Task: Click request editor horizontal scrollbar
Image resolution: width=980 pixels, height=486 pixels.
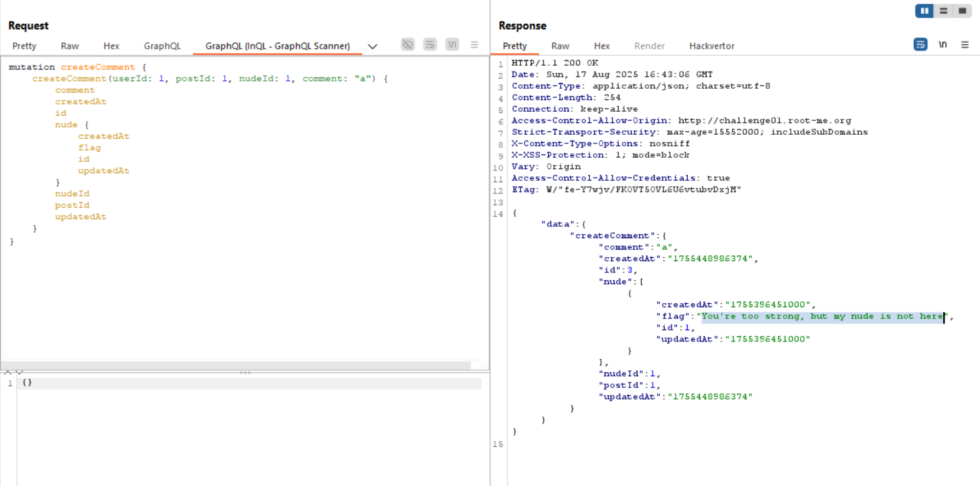Action: pyautogui.click(x=235, y=365)
